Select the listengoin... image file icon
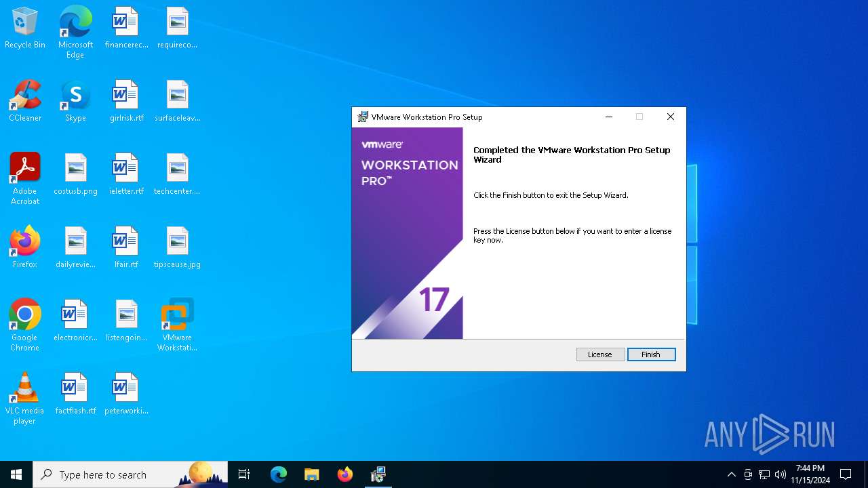Screen dimensions: 868x488 (126, 321)
